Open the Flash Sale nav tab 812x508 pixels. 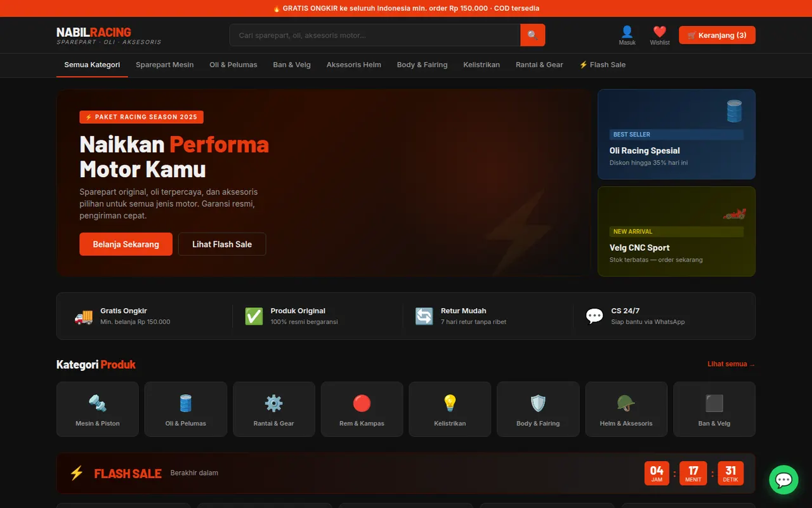pyautogui.click(x=602, y=65)
